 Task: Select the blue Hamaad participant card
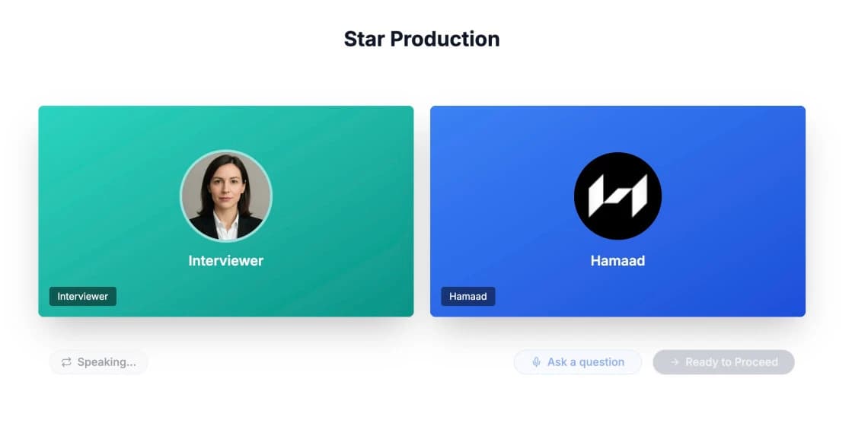tap(617, 212)
